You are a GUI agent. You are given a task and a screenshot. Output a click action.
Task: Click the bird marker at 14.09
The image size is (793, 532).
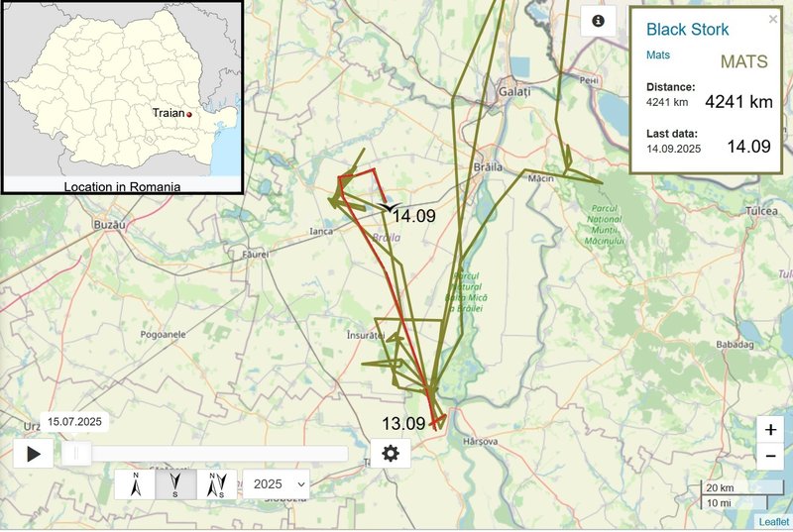click(x=388, y=208)
